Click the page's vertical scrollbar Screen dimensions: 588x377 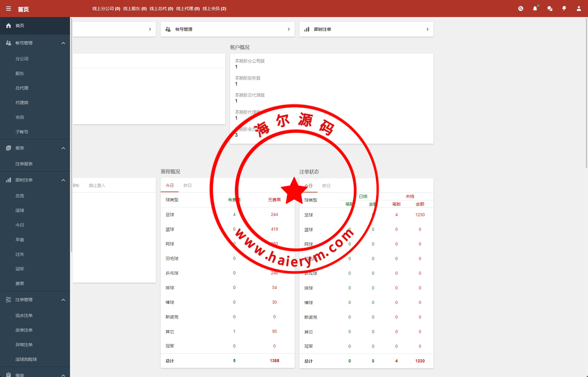(586, 91)
